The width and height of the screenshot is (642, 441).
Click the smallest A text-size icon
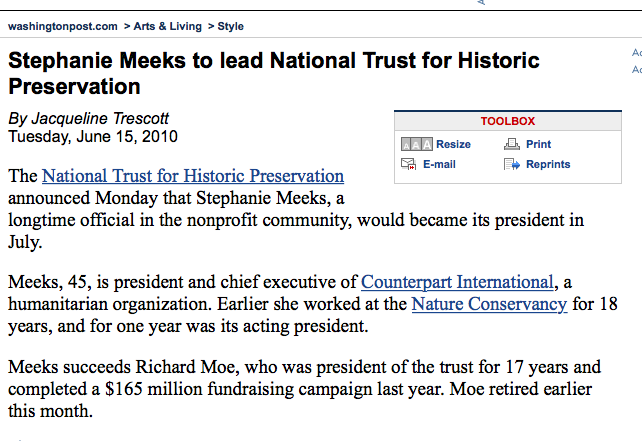[x=405, y=145]
